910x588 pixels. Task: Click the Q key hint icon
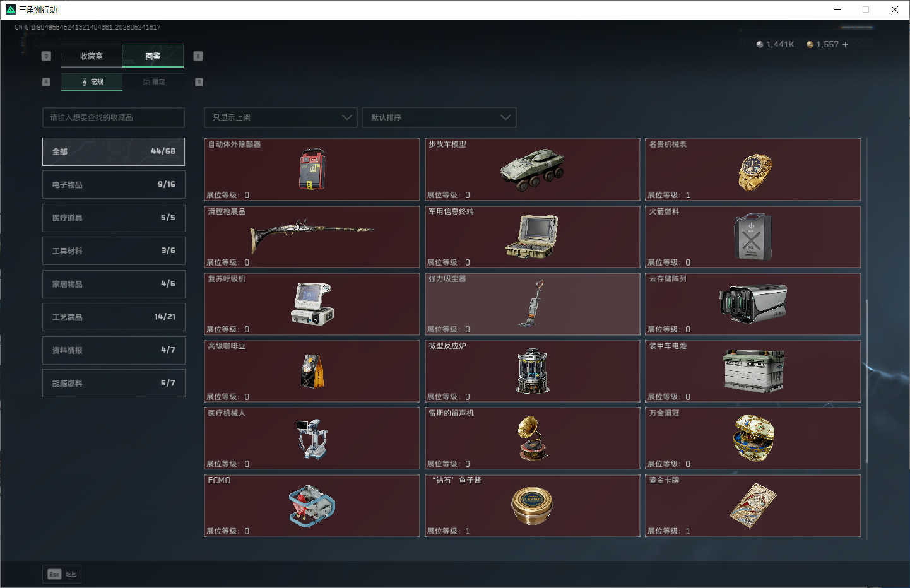(46, 56)
